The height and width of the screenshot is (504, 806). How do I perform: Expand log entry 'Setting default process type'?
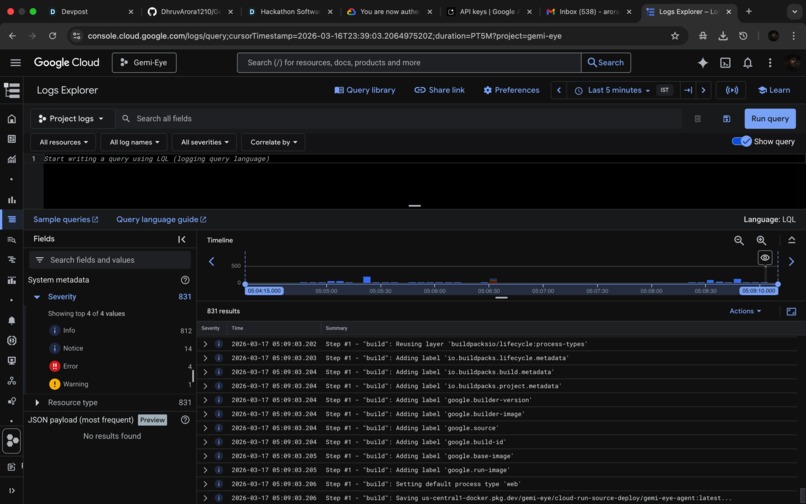click(x=205, y=484)
